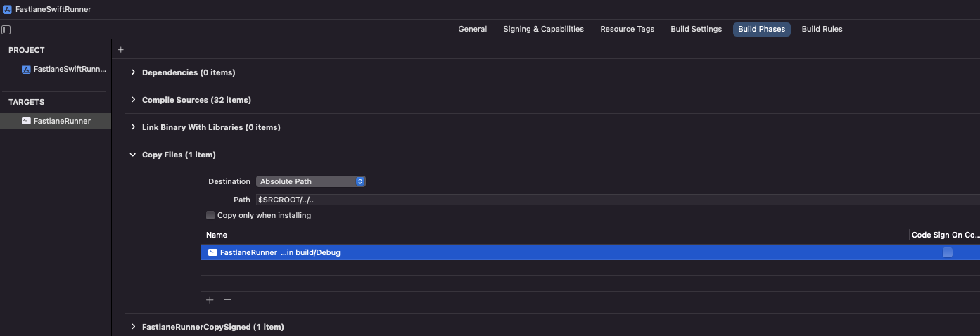Screen dimensions: 980x336
Task: Click the FastlaneRunner file icon in Copy Files list
Action: click(x=212, y=252)
